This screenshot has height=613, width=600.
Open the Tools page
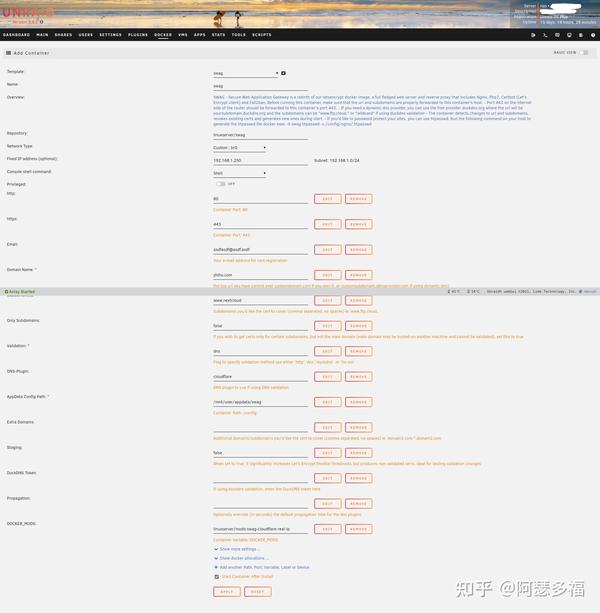(x=239, y=35)
